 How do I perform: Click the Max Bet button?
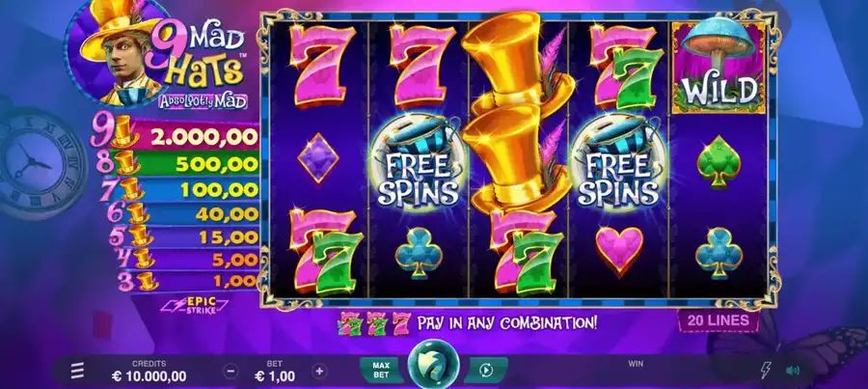(x=381, y=370)
